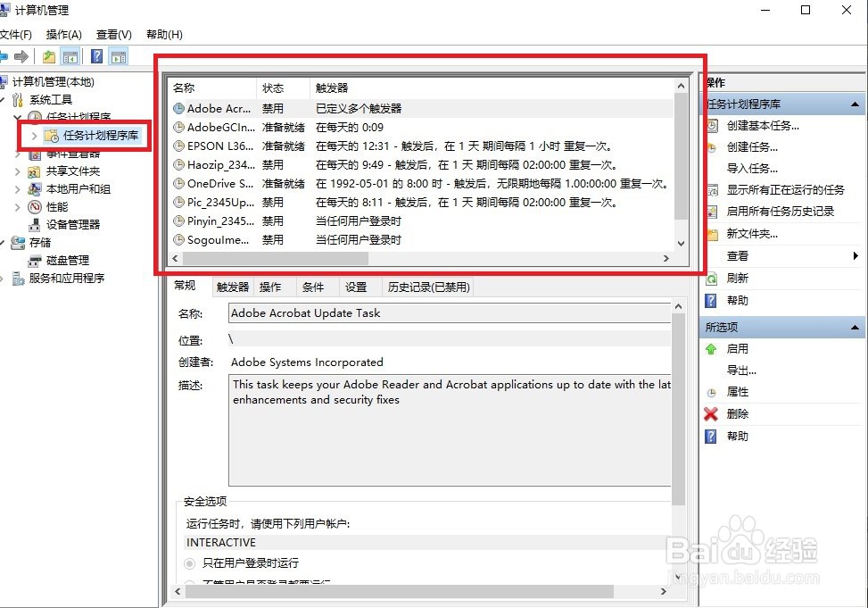The image size is (868, 608).
Task: Select the Haozip_234... task row
Action: 421,164
